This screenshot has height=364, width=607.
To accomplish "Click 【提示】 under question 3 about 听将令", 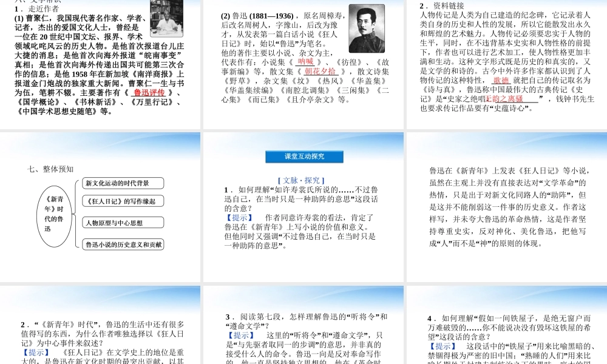I will coord(241,335).
